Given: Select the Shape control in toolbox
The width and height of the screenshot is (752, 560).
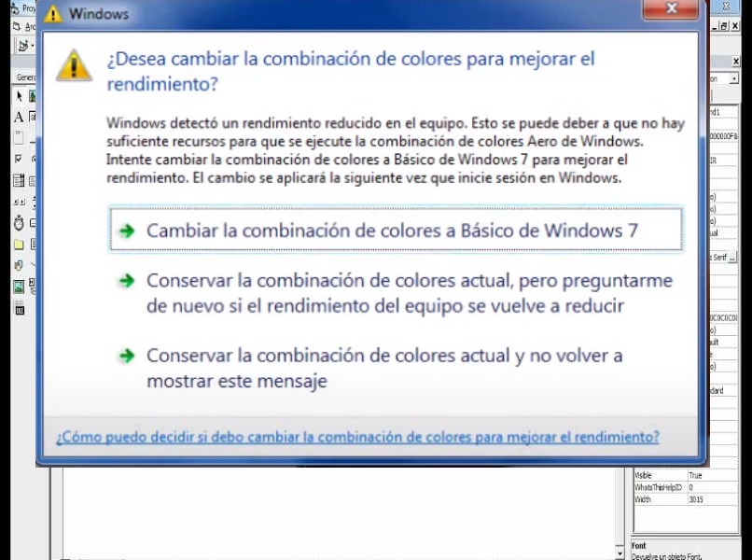Looking at the screenshot, I should pos(19,266).
